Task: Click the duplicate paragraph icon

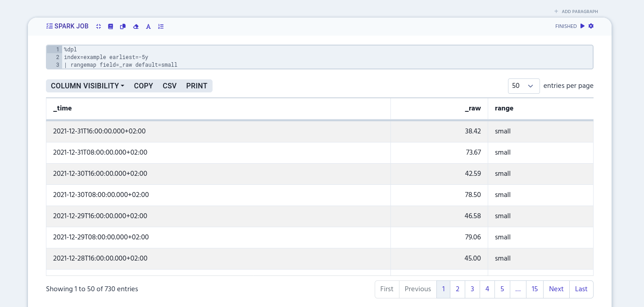Action: (x=123, y=27)
